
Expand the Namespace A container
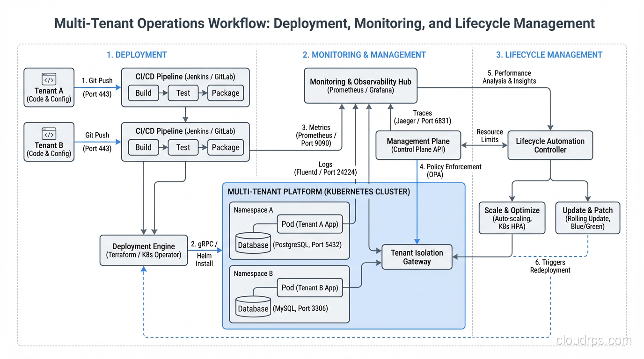253,210
